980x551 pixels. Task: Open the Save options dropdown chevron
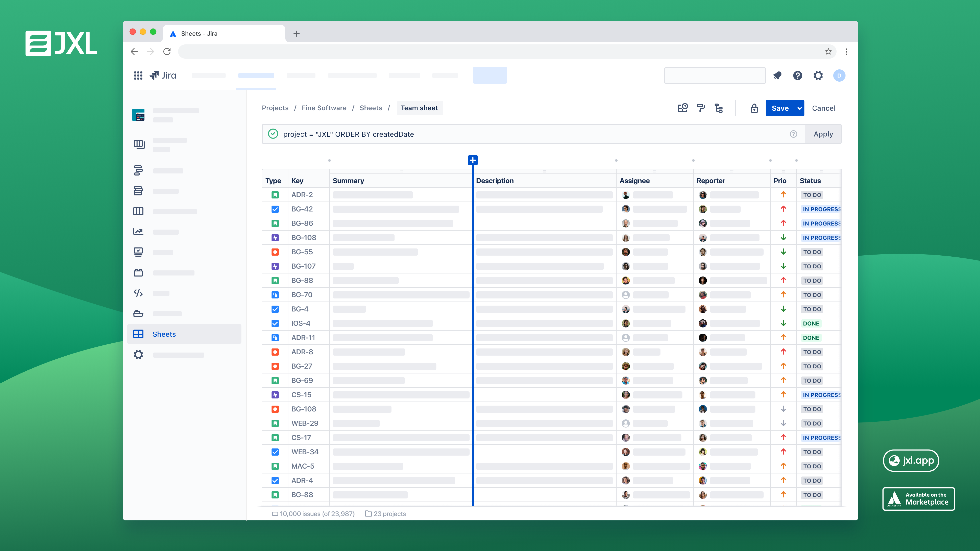(799, 108)
